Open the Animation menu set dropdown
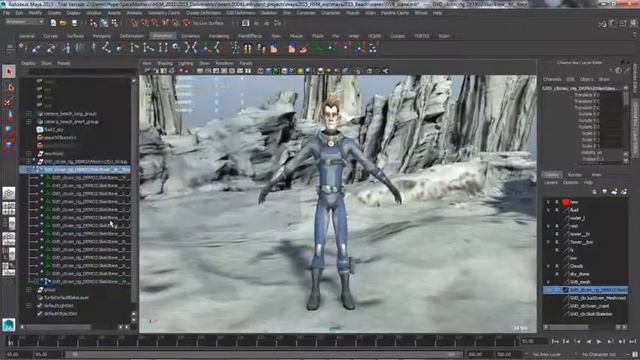Viewport: 640px width, 360px height. click(x=24, y=22)
